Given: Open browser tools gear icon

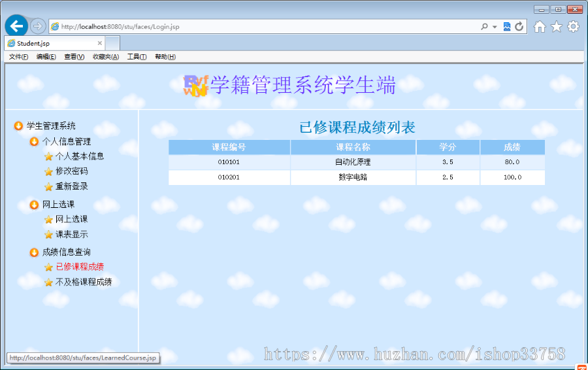Looking at the screenshot, I should point(573,27).
